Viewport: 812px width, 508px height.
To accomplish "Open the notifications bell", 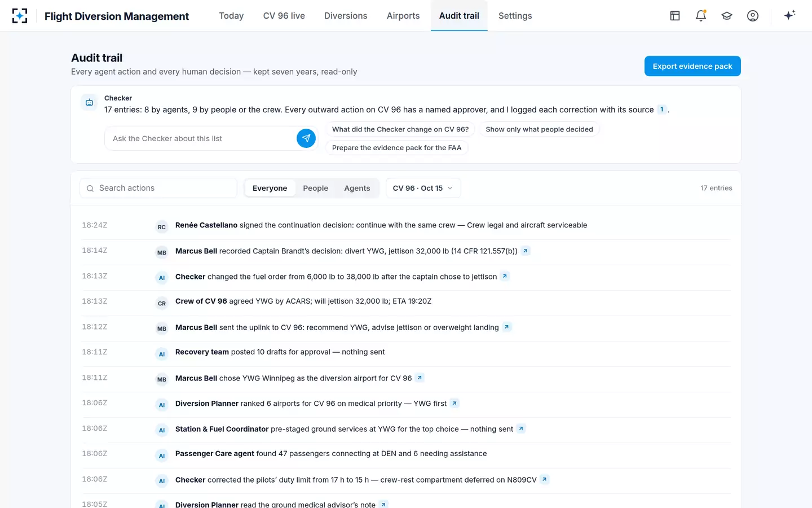I will pos(701,16).
